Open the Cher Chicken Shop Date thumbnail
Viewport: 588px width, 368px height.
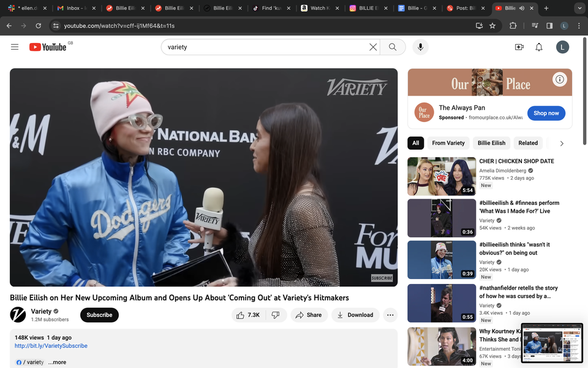(x=442, y=176)
